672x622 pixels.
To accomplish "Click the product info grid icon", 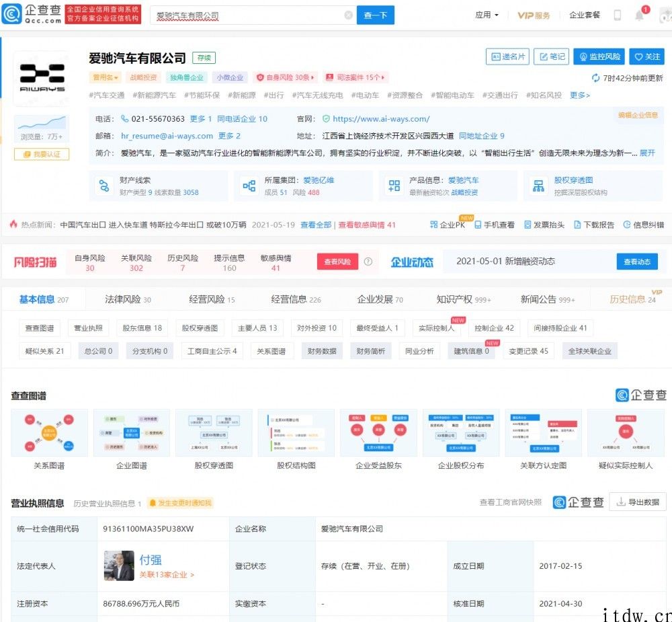I will [x=394, y=186].
